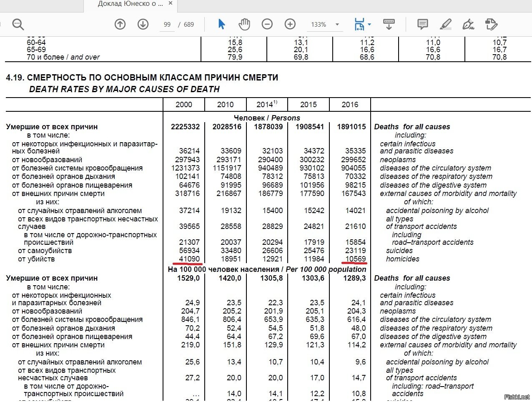Click the total deaths value '1908541'
Image resolution: width=532 pixels, height=402 pixels.
[x=310, y=127]
